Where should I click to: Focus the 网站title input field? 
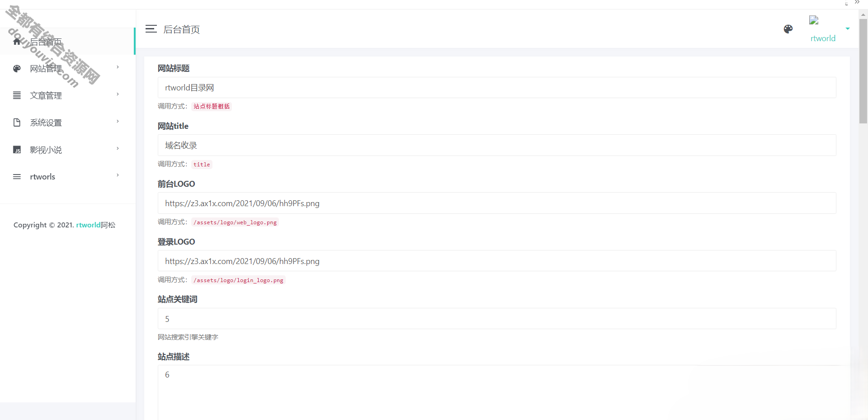[x=497, y=145]
